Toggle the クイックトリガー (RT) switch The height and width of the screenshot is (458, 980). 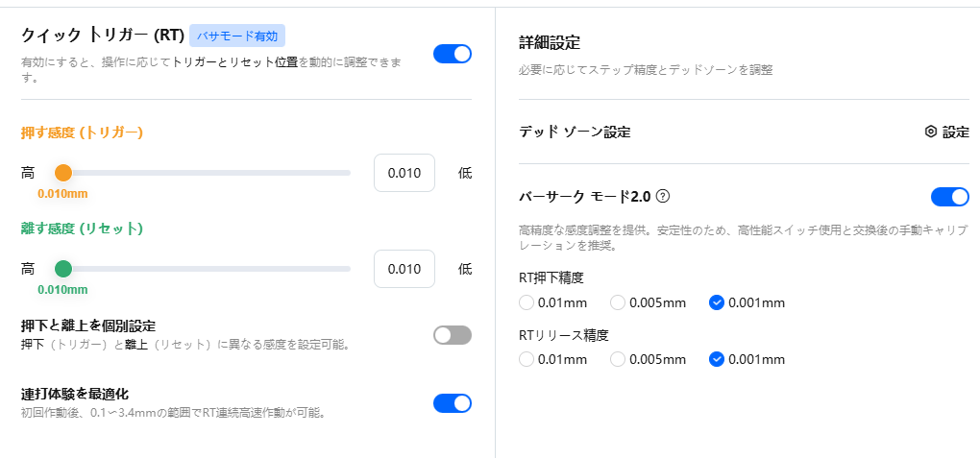(x=453, y=54)
